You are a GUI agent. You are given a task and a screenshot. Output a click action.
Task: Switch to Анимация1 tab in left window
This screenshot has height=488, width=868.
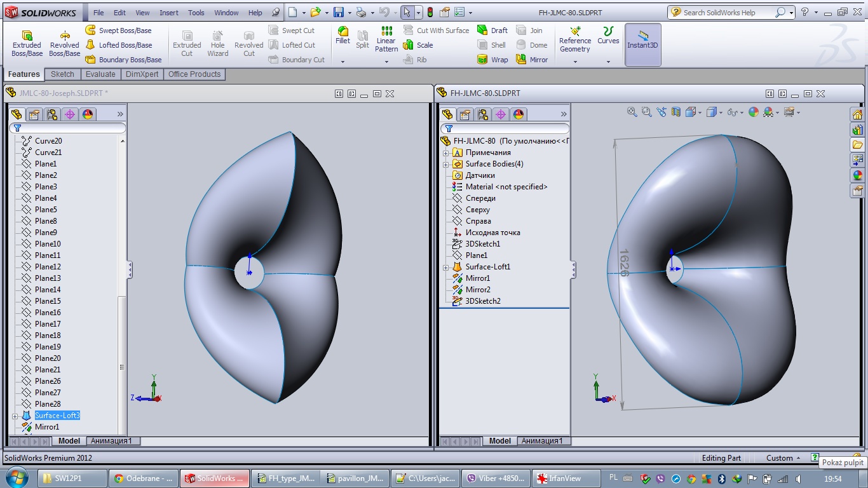[x=111, y=441]
